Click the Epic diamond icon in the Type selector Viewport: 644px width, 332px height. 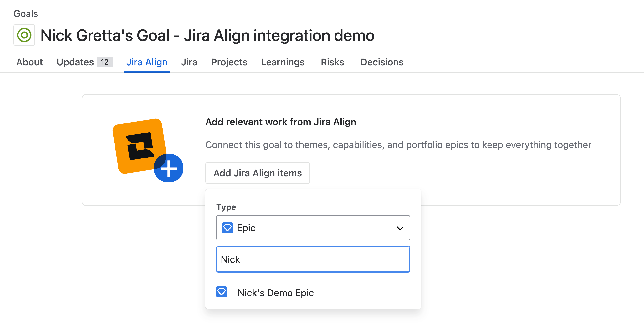point(227,228)
